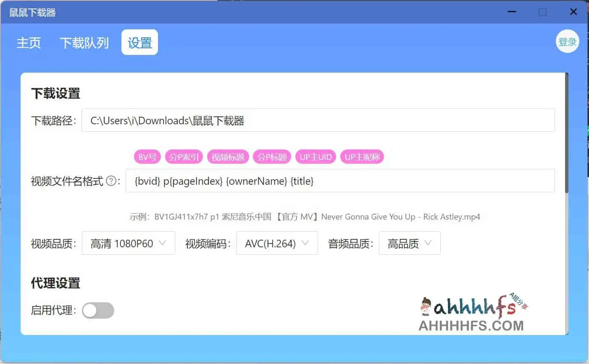The image size is (589, 364).
Task: Insert the BV号 tag into filename format
Action: 147,157
